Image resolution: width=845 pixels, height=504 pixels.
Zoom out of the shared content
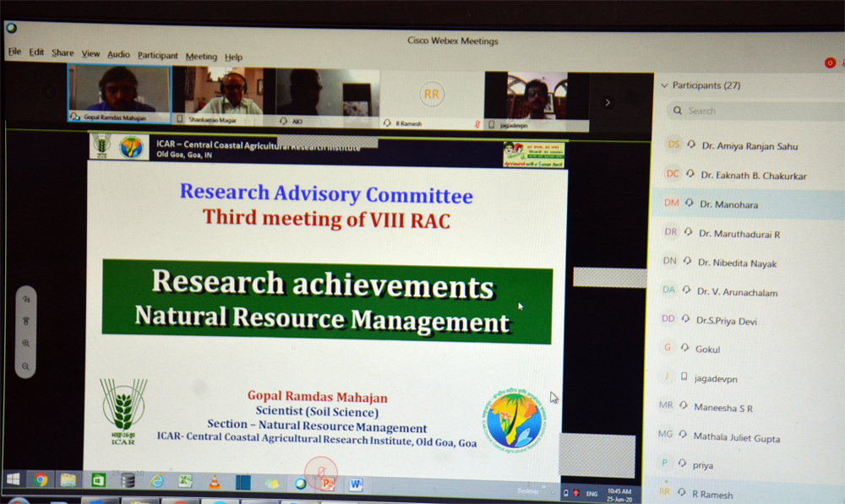point(26,366)
